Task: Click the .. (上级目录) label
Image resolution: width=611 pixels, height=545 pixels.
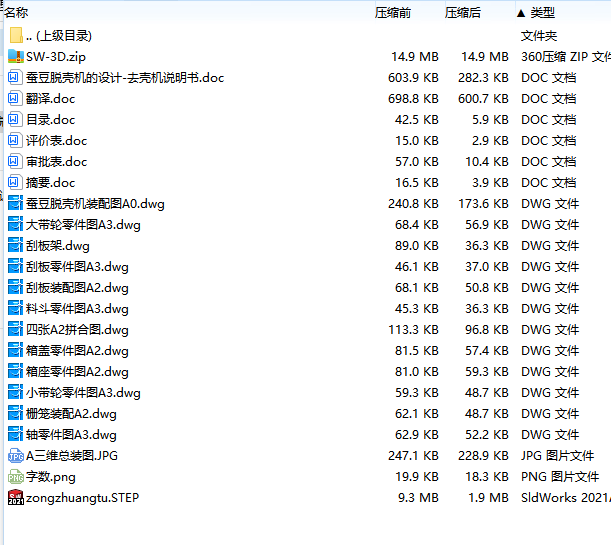Action: pos(59,36)
